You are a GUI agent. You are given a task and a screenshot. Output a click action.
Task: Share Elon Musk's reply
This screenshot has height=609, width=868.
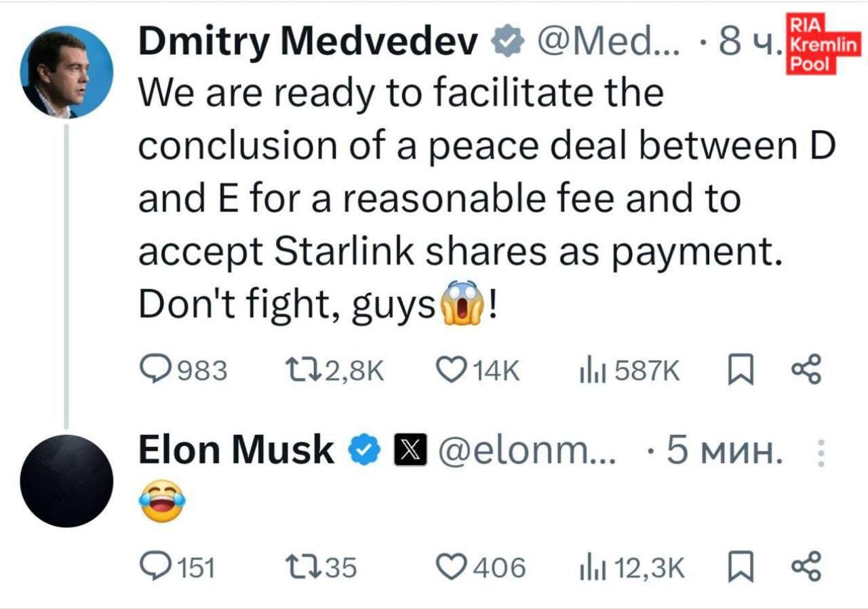click(806, 565)
